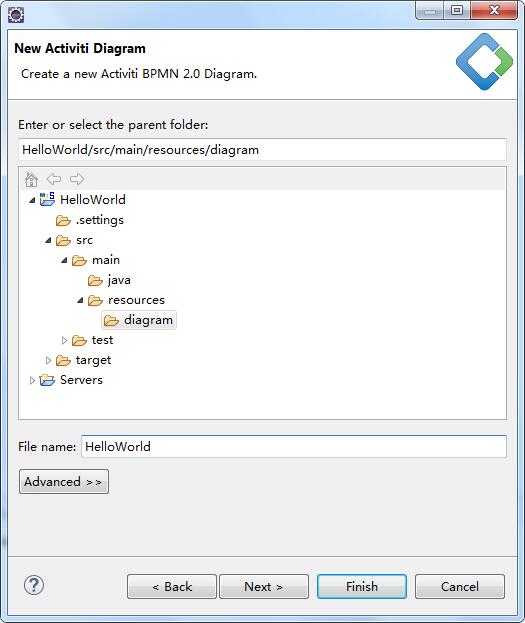Screen dimensions: 525x623
Task: Click the back arrow navigation icon
Action: click(54, 179)
